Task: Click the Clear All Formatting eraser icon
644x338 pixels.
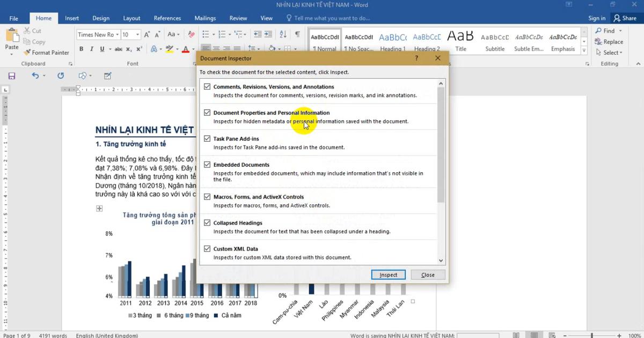Action: tap(191, 34)
